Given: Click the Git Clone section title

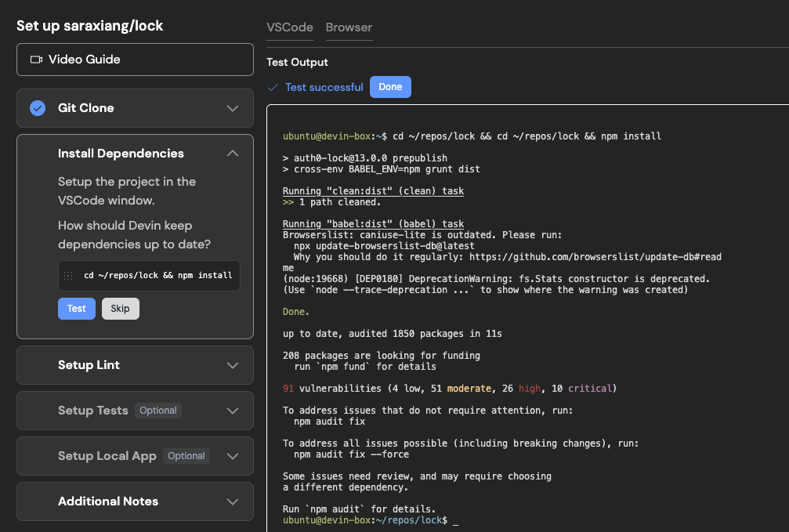Looking at the screenshot, I should [x=86, y=107].
